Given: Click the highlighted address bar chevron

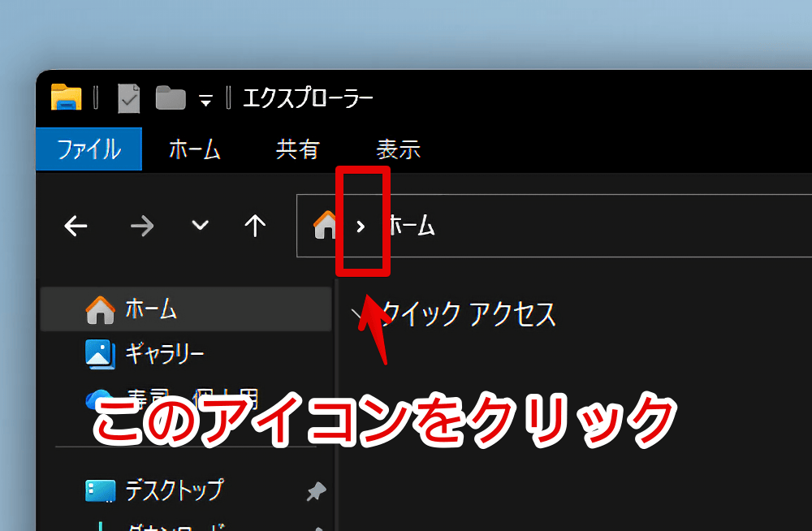Looking at the screenshot, I should pos(363,227).
